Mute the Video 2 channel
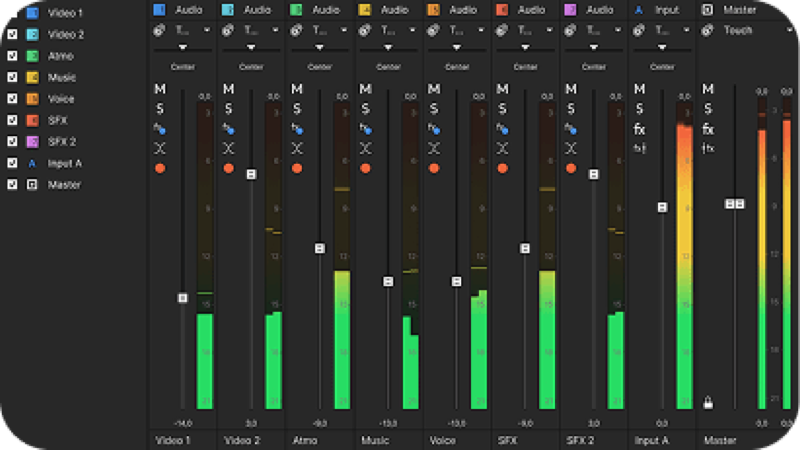The height and width of the screenshot is (450, 800). 228,89
